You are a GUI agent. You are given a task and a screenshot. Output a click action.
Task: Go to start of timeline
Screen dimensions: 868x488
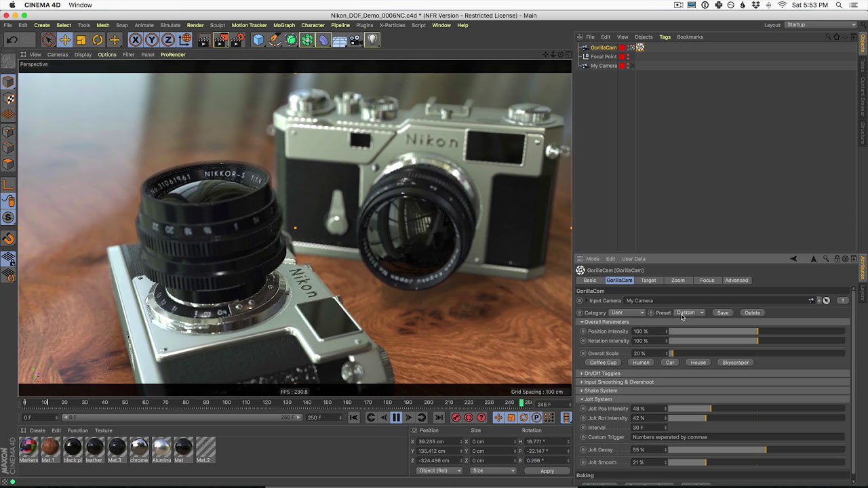pos(354,418)
